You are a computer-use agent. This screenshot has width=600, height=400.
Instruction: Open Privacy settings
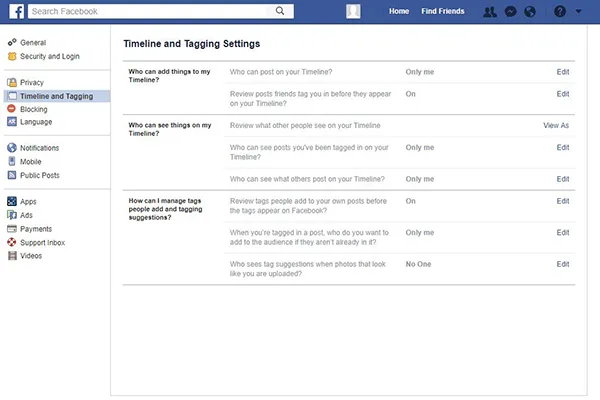point(32,83)
